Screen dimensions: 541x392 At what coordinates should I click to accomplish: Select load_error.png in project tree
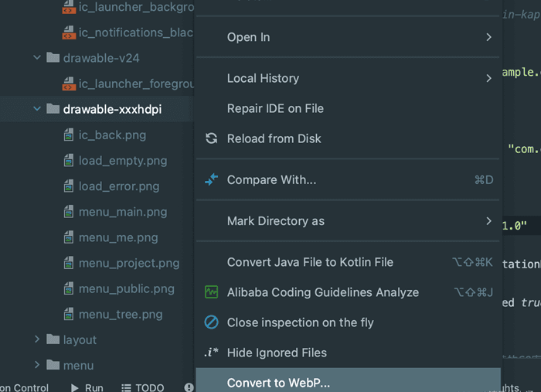(119, 186)
